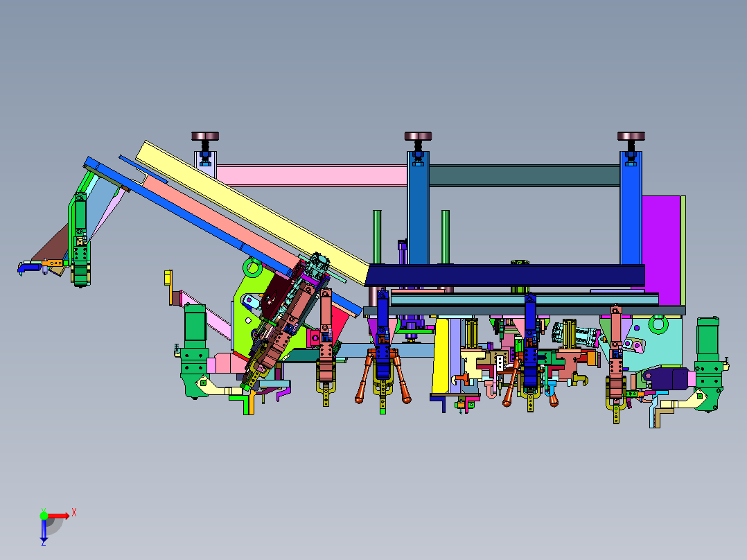Click the green lifting ring on cyan plate
This screenshot has height=560, width=747.
[x=658, y=324]
